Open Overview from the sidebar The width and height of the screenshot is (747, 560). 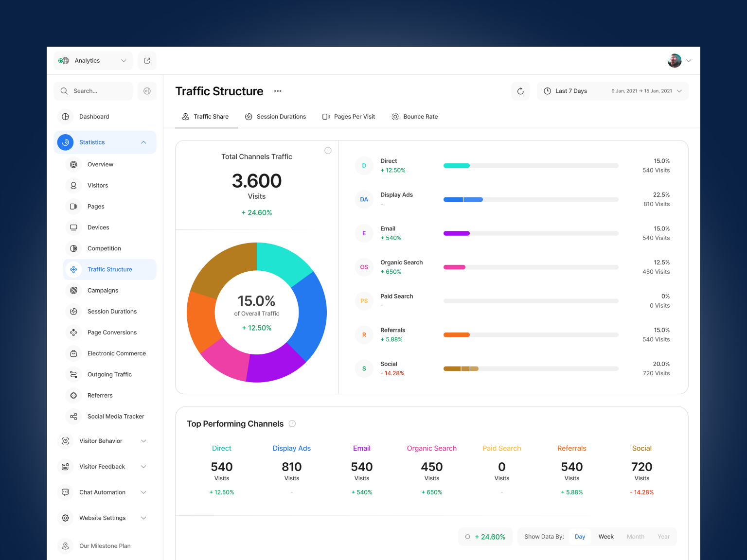tap(100, 164)
